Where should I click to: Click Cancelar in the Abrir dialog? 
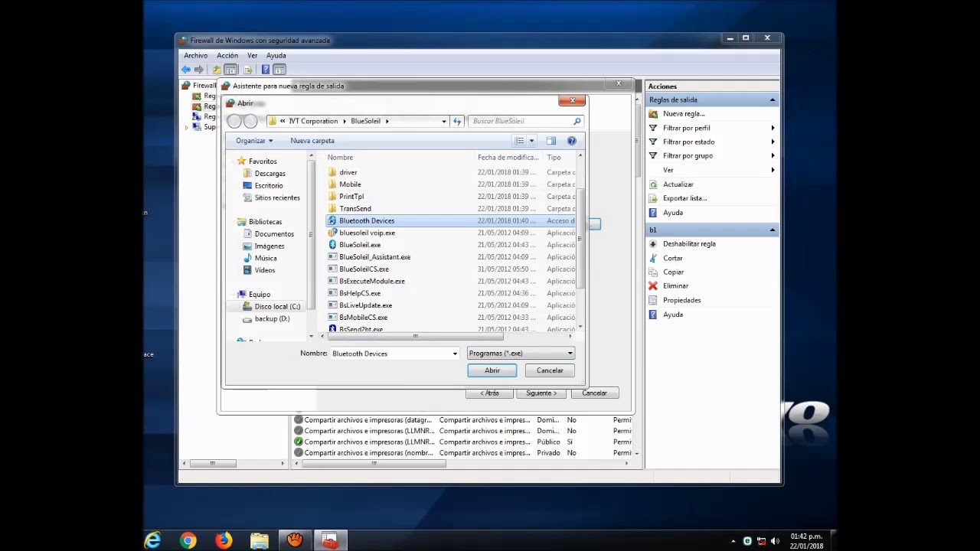point(550,370)
